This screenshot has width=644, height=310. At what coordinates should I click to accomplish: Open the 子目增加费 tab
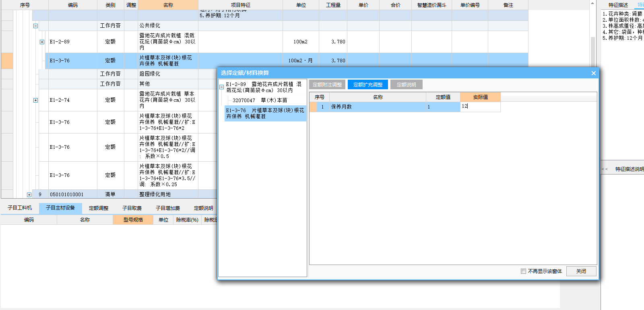click(x=168, y=208)
